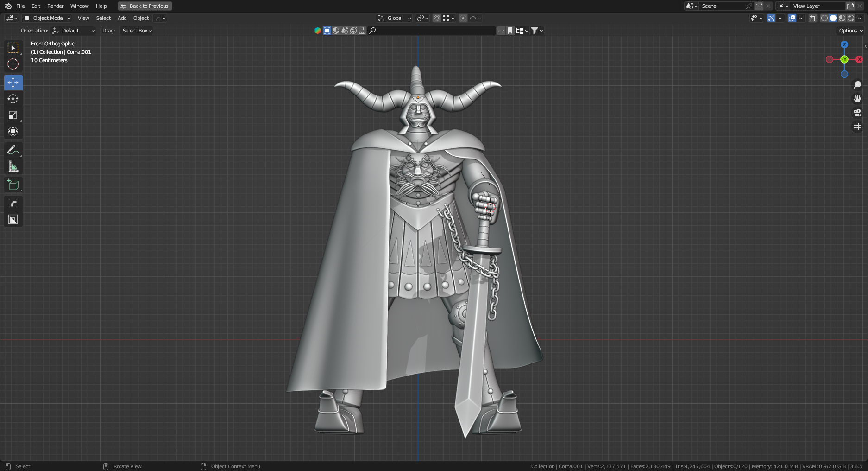Open the viewport Add menu

click(x=122, y=18)
